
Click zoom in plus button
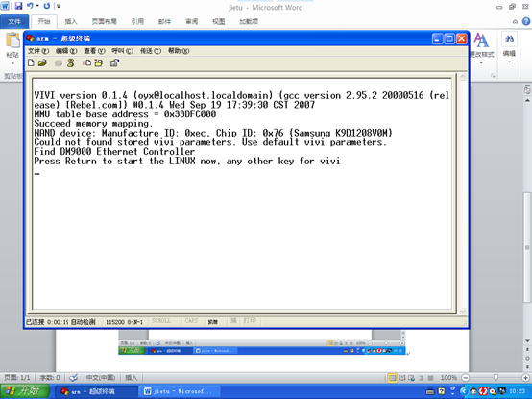coord(526,378)
